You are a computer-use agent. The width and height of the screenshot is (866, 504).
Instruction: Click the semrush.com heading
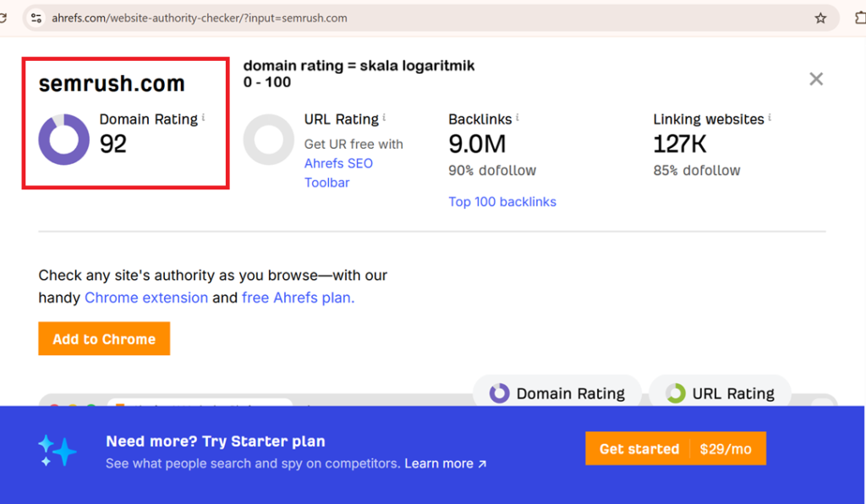coord(112,84)
